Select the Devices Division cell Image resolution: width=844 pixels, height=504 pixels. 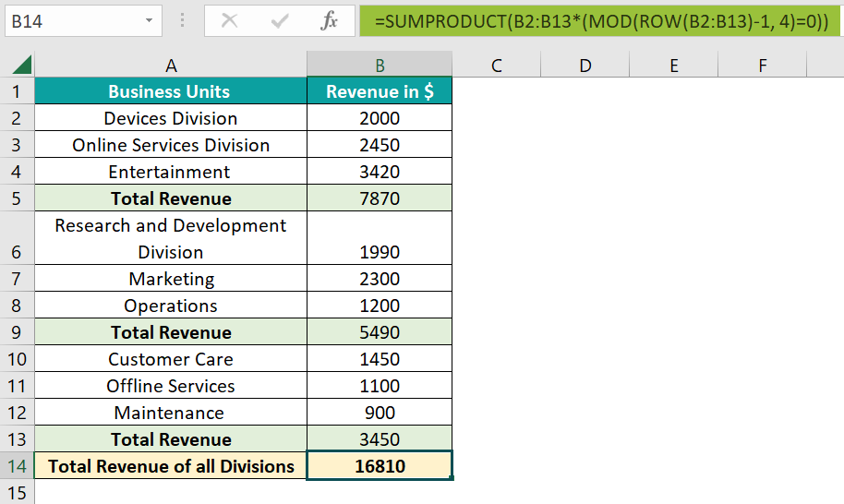point(171,118)
